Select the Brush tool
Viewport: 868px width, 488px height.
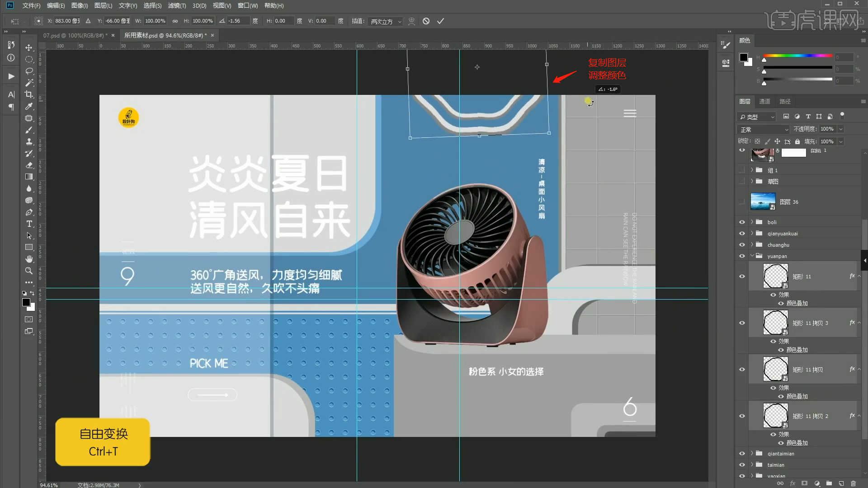point(29,130)
